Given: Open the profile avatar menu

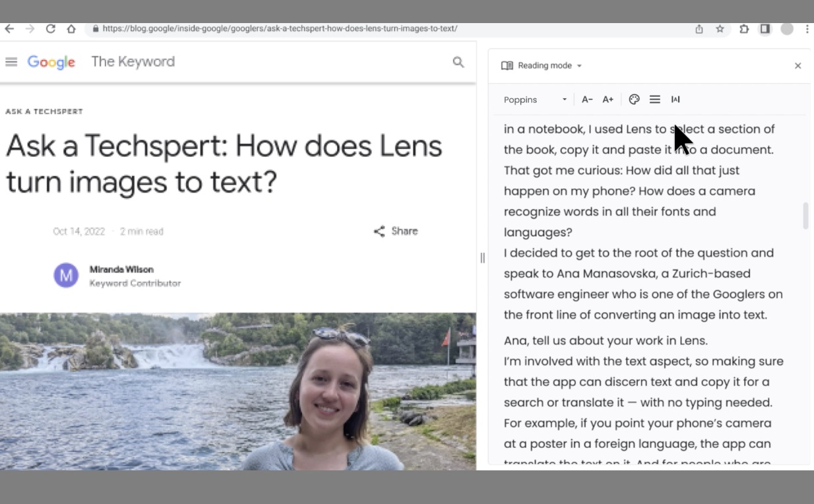Looking at the screenshot, I should point(786,29).
